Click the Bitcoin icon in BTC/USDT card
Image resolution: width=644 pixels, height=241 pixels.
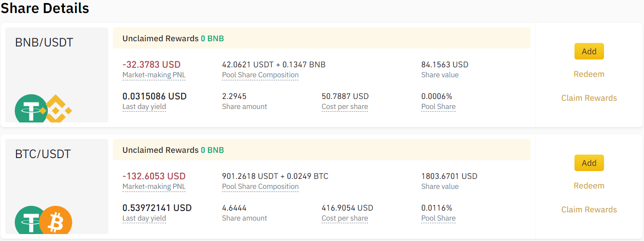56,222
